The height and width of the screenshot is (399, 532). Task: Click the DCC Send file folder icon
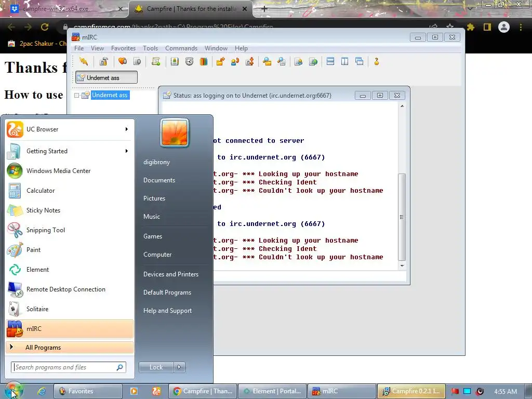coord(220,61)
